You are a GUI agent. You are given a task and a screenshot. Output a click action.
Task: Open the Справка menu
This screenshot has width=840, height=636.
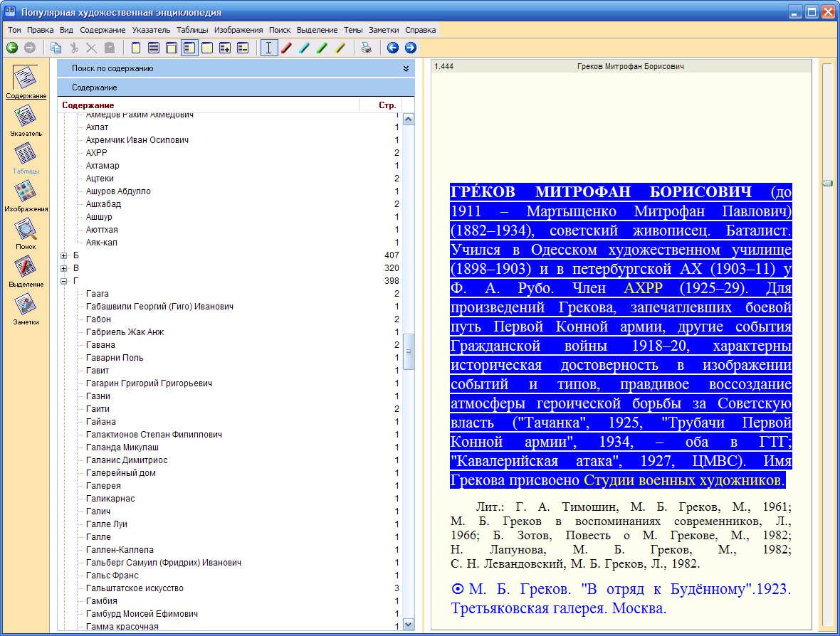point(421,30)
